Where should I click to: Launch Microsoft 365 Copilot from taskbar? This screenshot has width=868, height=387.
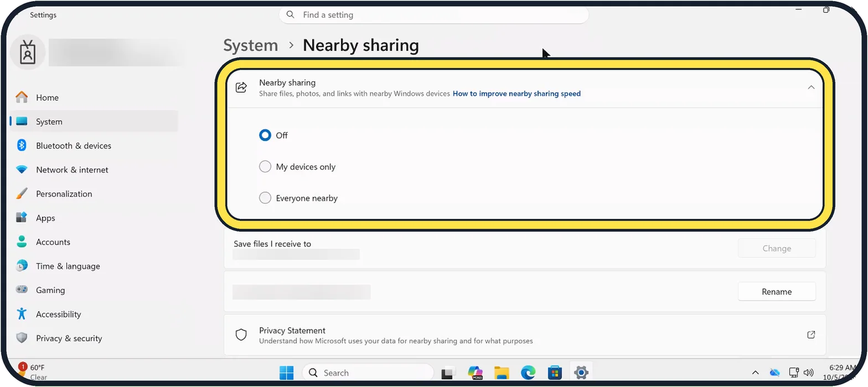[475, 373]
